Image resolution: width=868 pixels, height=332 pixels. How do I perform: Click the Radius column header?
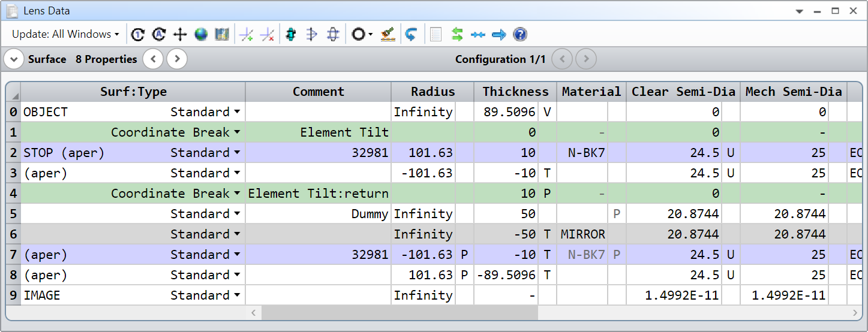point(433,92)
